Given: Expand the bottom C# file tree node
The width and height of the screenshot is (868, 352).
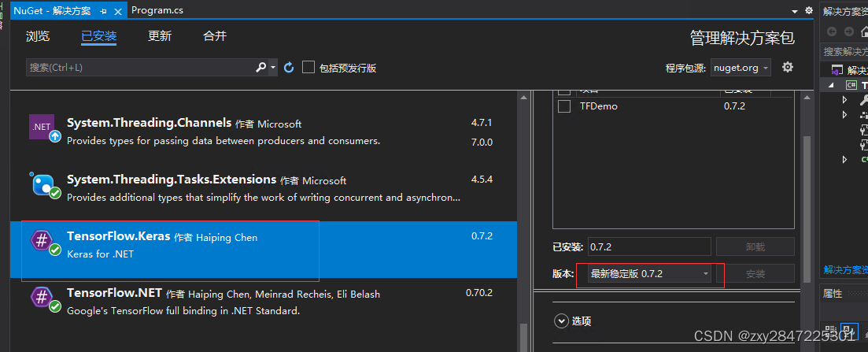Looking at the screenshot, I should pyautogui.click(x=844, y=160).
